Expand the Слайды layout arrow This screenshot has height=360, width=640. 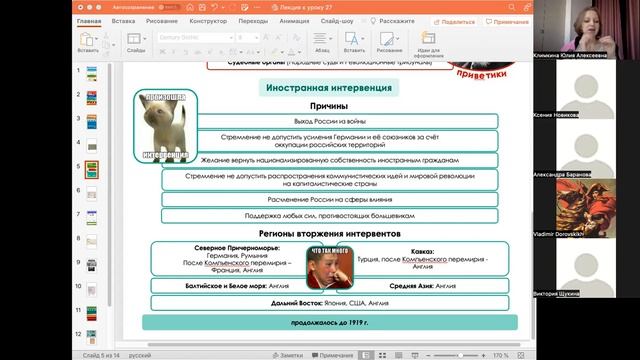(x=144, y=39)
